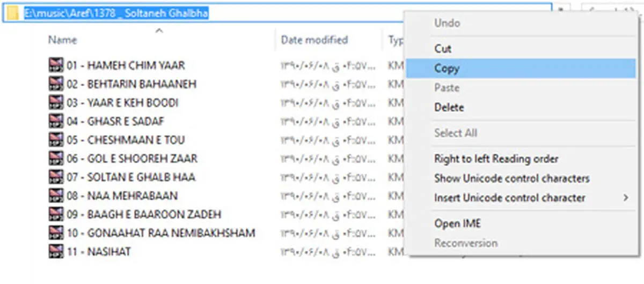Select the 01 - HAMEH CHIM YAAR file icon

tap(56, 65)
